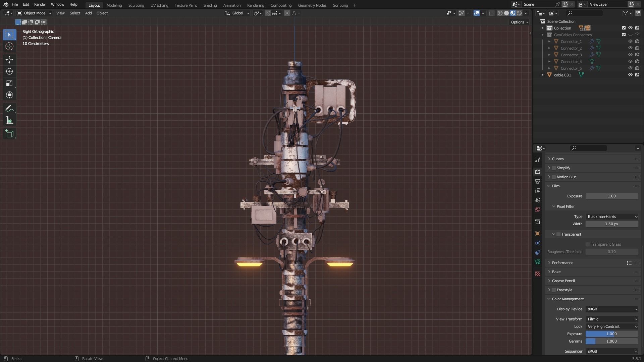Click the Film Exposure value field
This screenshot has height=362, width=644.
click(612, 196)
